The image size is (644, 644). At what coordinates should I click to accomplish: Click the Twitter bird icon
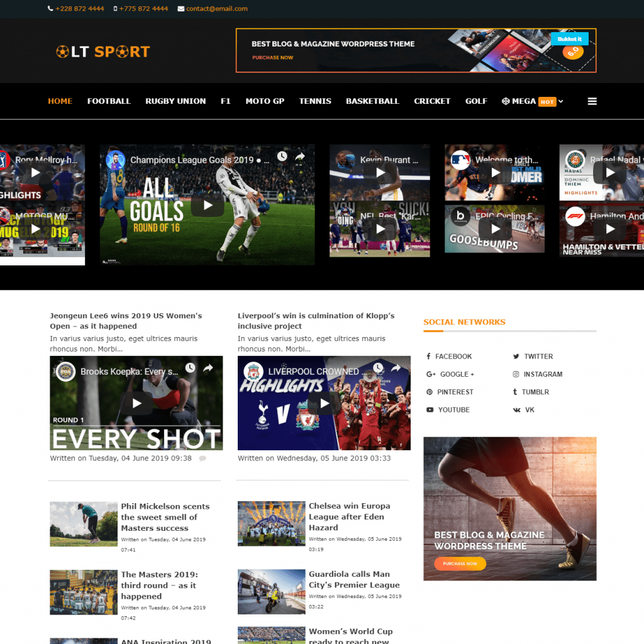point(516,357)
